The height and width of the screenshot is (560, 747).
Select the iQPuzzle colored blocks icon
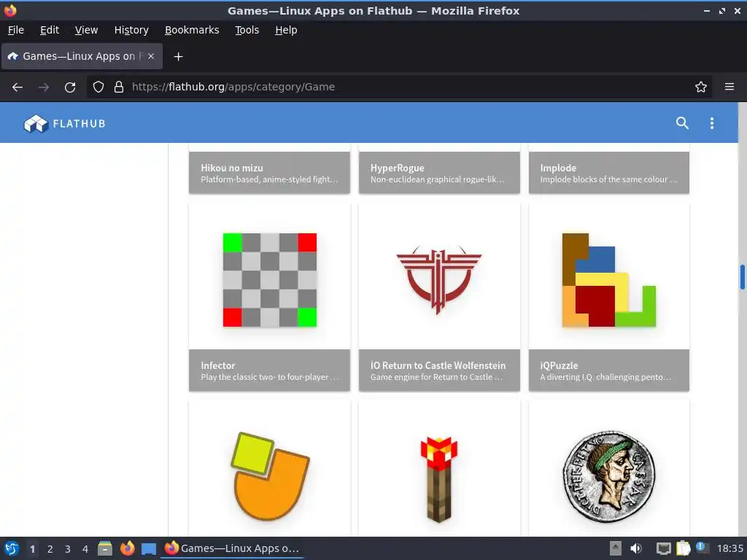coord(609,280)
